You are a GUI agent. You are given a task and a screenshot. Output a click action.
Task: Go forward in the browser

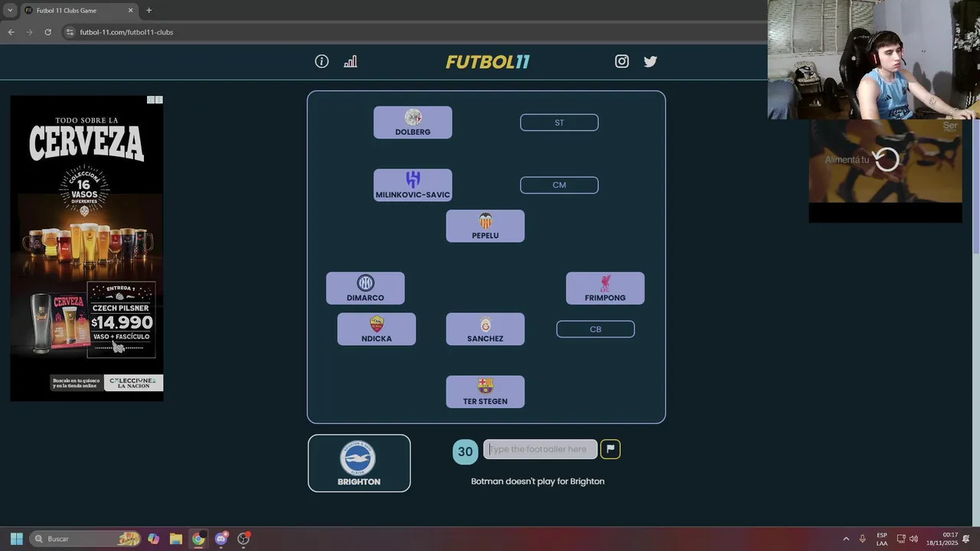(x=29, y=32)
